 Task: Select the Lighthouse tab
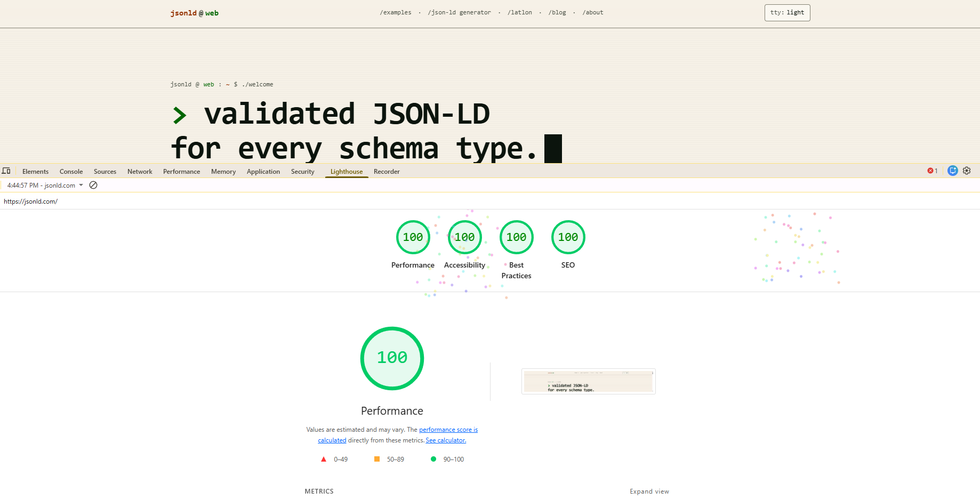[x=347, y=172]
